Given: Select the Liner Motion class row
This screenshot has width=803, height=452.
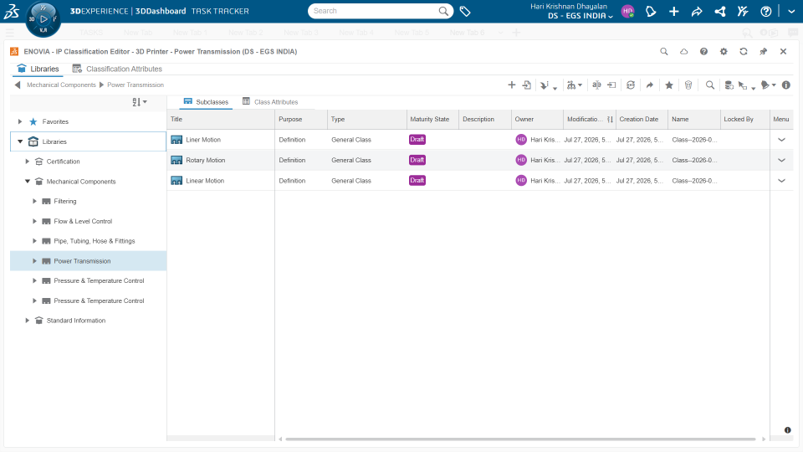Looking at the screenshot, I should (x=479, y=140).
